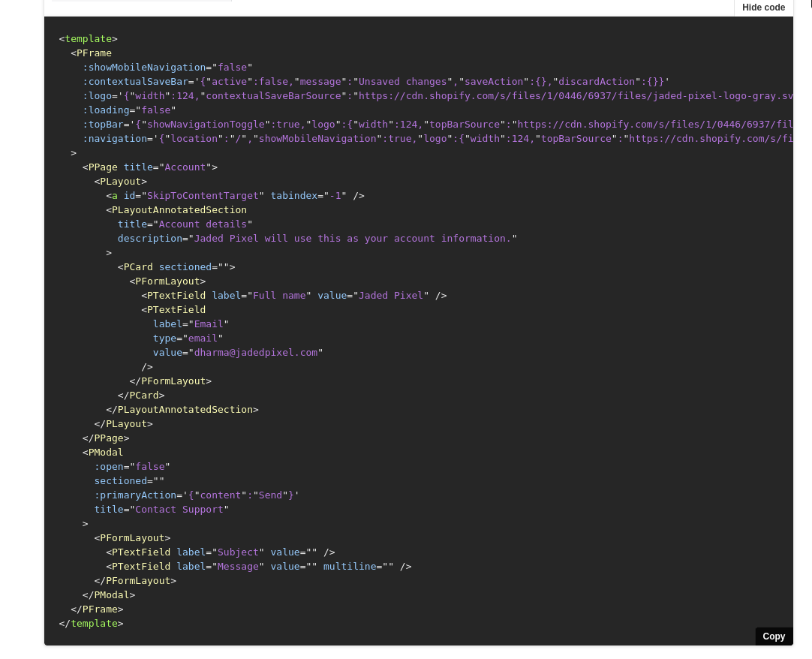Click title="Account details" attribute

tap(185, 224)
